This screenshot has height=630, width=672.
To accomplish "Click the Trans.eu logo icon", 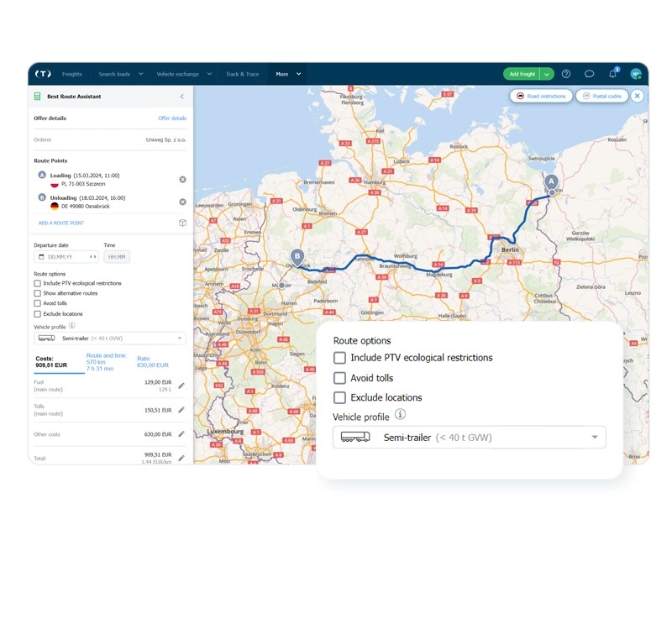I will coord(43,74).
